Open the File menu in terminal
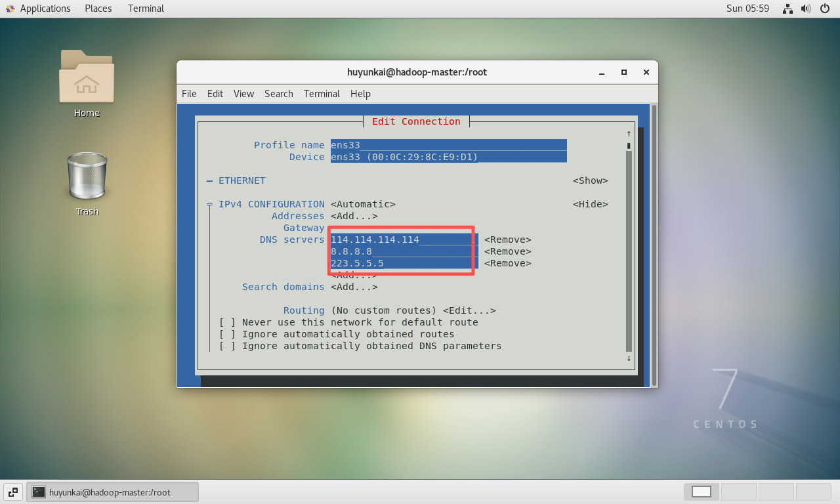 (189, 94)
